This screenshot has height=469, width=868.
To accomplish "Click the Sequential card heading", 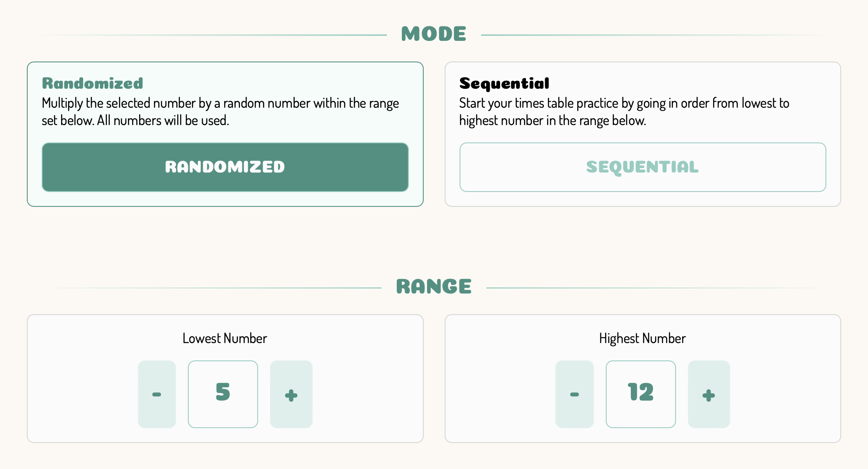I will click(x=504, y=83).
